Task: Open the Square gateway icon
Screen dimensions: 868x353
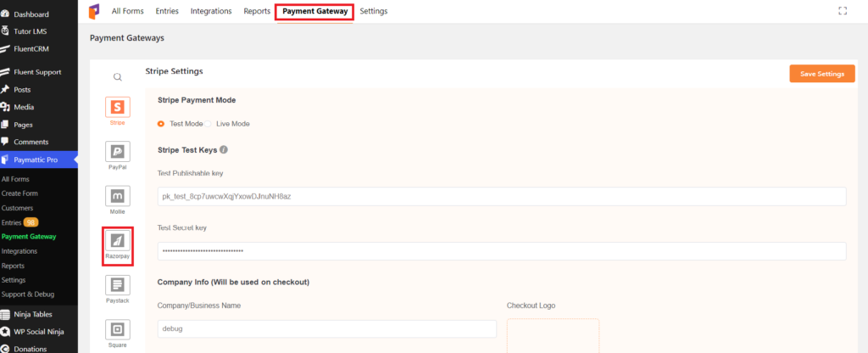Action: click(x=117, y=330)
